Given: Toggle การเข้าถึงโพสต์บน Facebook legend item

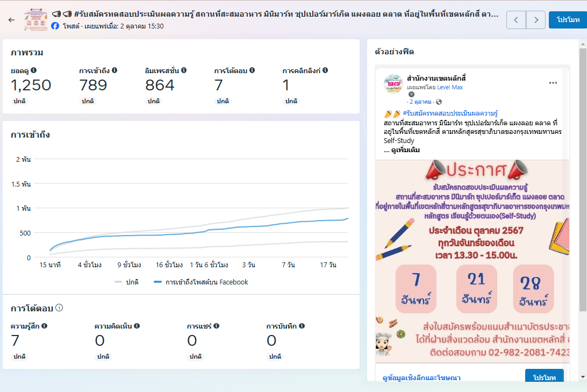Looking at the screenshot, I should [201, 282].
